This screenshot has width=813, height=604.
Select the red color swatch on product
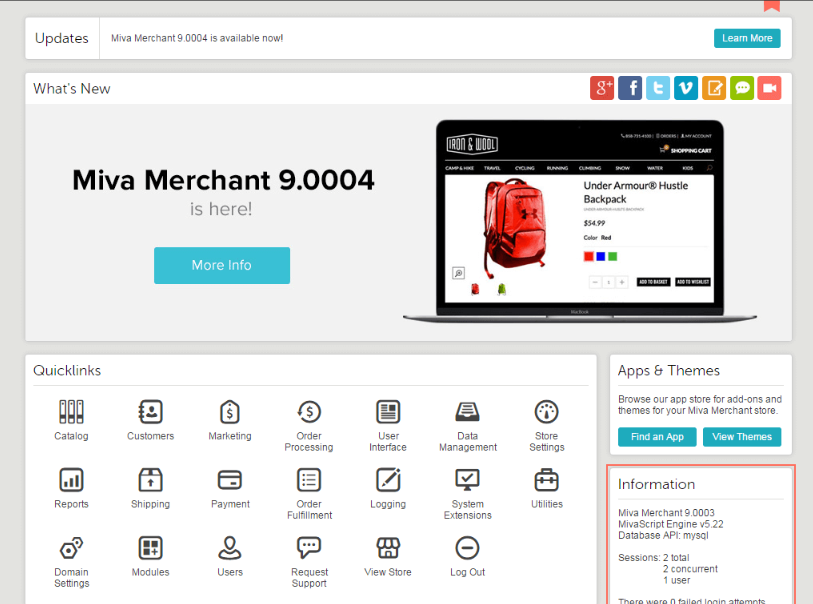[587, 256]
